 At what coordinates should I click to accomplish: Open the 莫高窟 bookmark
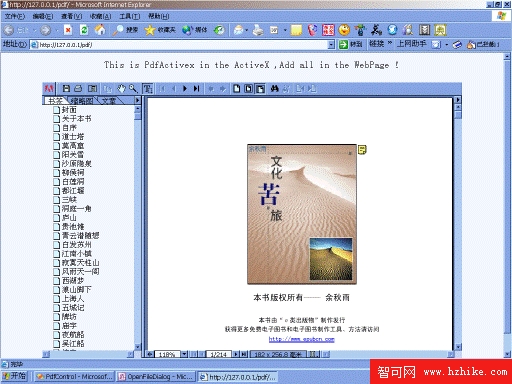pyautogui.click(x=73, y=146)
